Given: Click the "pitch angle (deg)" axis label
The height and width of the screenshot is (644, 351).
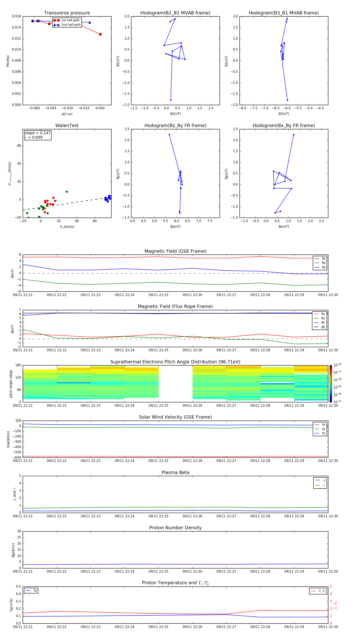Looking at the screenshot, I should click(11, 384).
